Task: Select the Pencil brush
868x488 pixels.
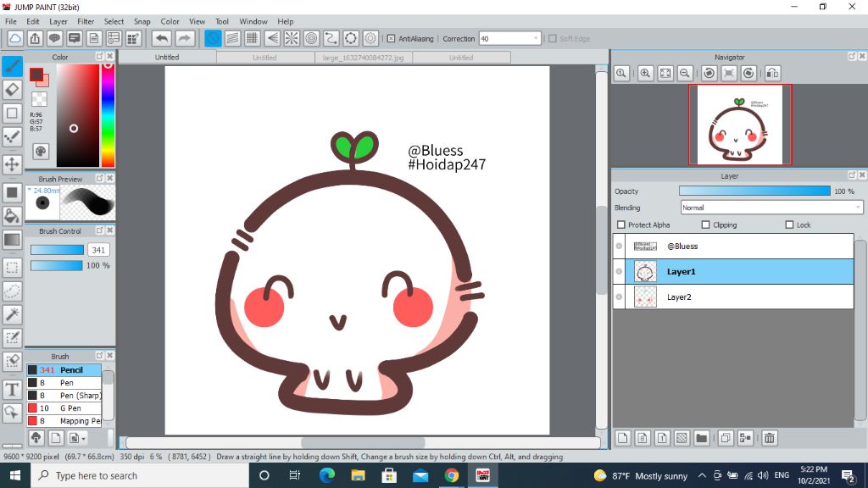Action: (x=64, y=369)
